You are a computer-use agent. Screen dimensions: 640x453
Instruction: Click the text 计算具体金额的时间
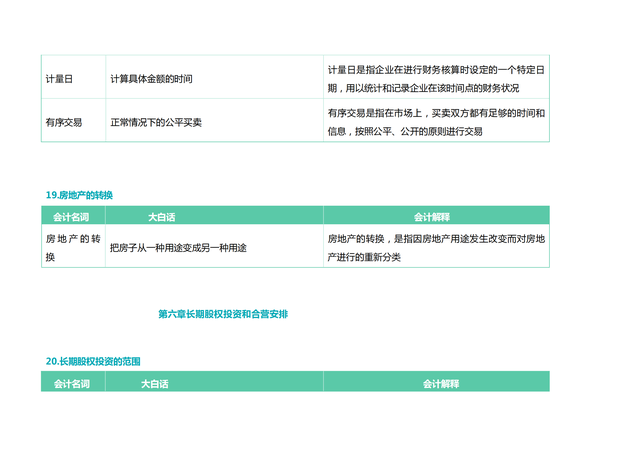point(151,79)
